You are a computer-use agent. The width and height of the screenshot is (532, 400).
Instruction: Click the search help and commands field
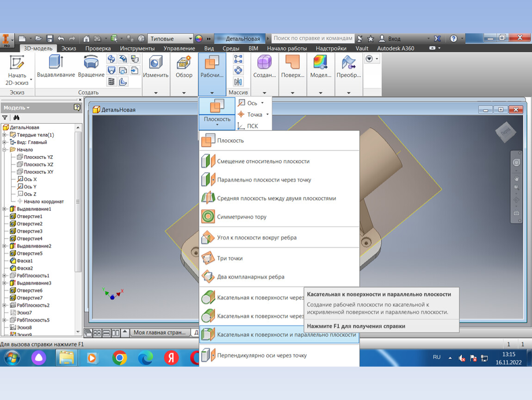pos(313,38)
